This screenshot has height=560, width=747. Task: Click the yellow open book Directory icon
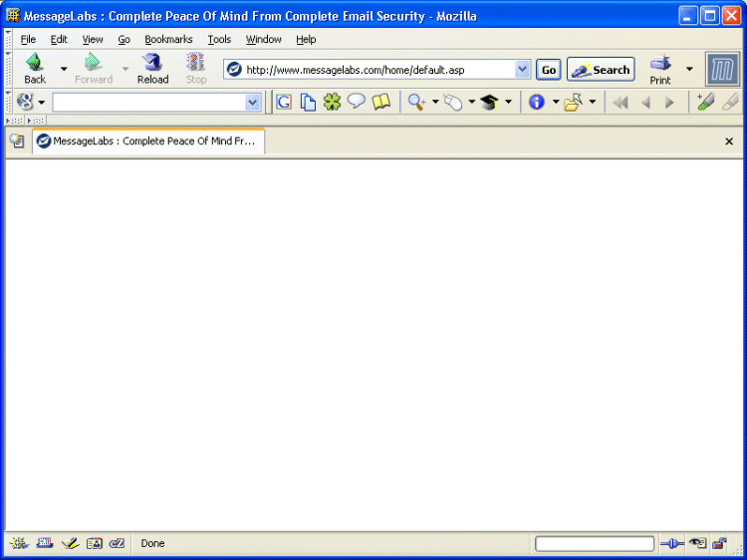tap(381, 102)
